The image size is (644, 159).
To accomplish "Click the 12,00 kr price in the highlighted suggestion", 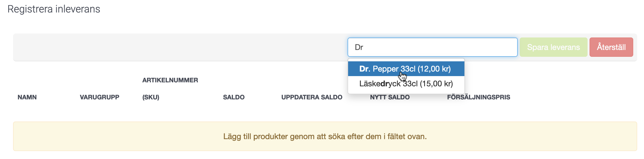I will coord(434,69).
